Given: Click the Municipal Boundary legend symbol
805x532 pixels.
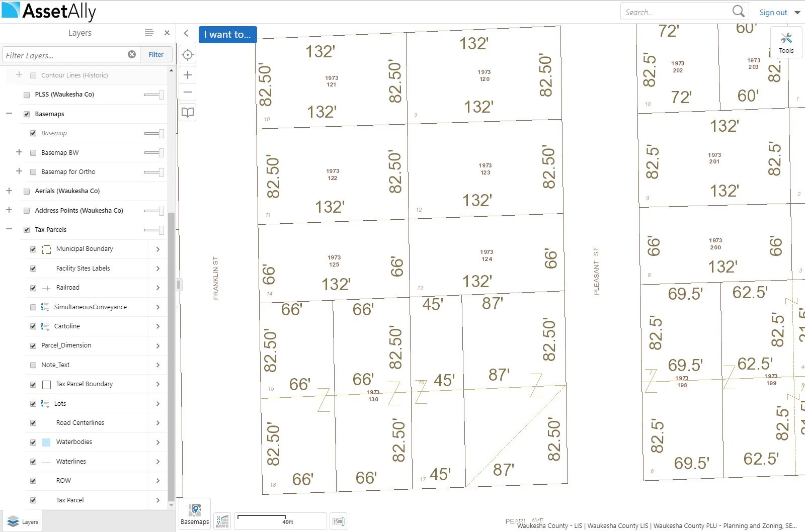Looking at the screenshot, I should (x=46, y=249).
